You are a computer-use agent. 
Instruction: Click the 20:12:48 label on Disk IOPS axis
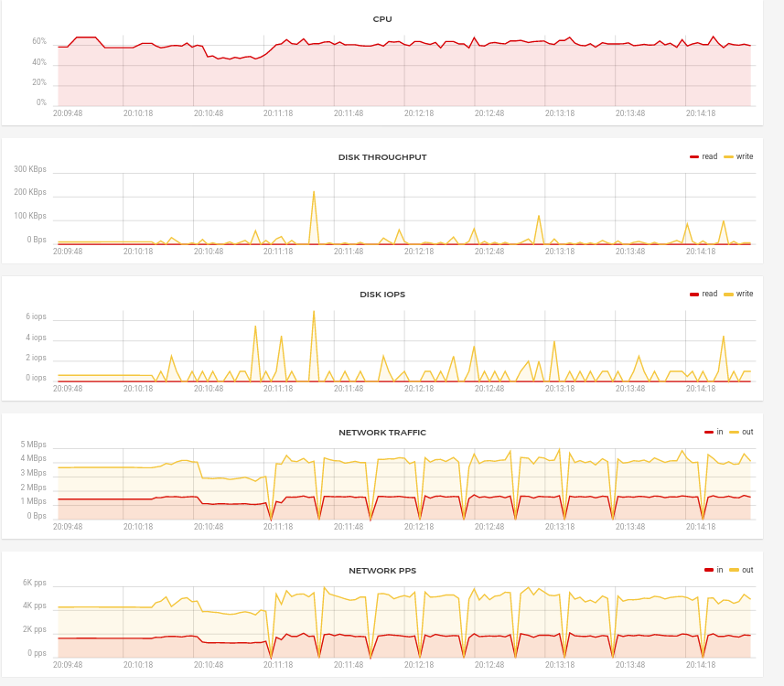(489, 389)
